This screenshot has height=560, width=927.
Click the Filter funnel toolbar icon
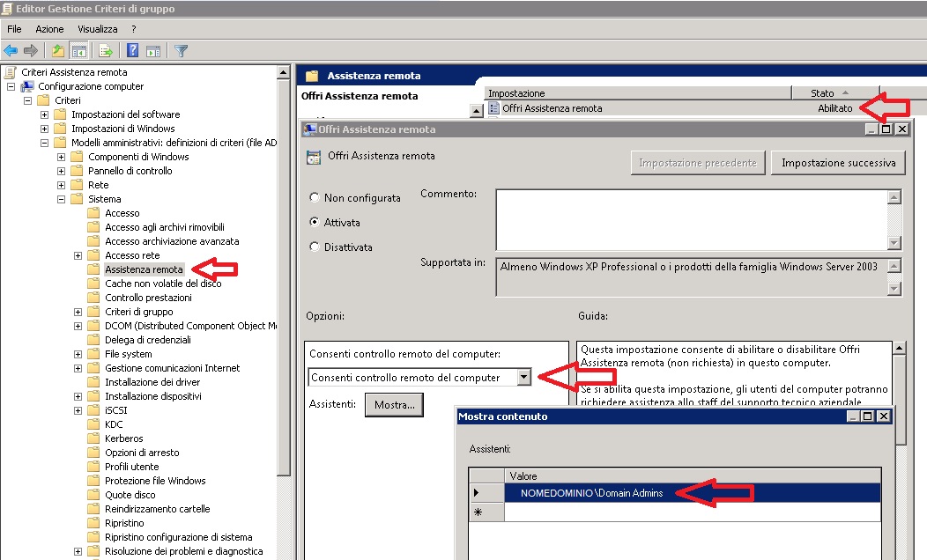(181, 50)
